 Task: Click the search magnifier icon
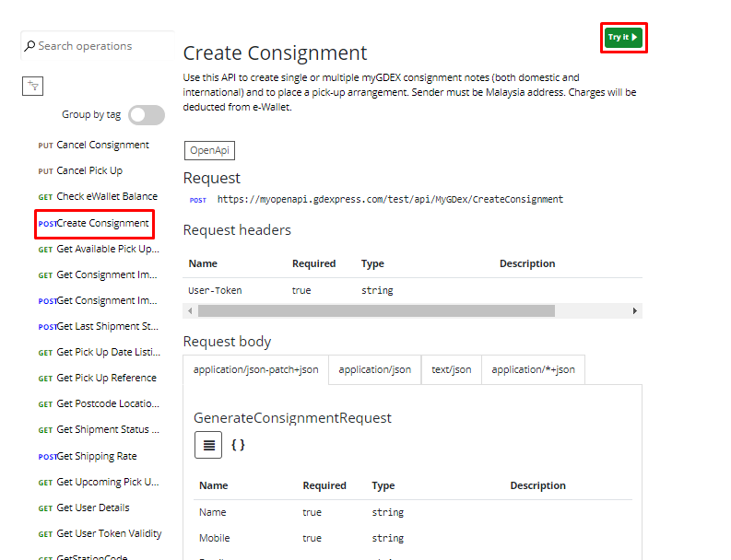(x=29, y=46)
